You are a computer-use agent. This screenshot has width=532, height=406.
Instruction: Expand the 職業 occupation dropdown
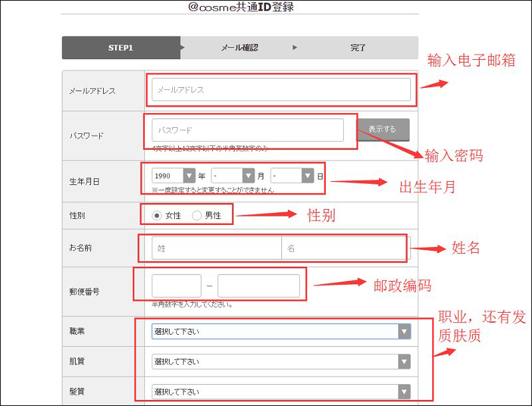[x=281, y=331]
